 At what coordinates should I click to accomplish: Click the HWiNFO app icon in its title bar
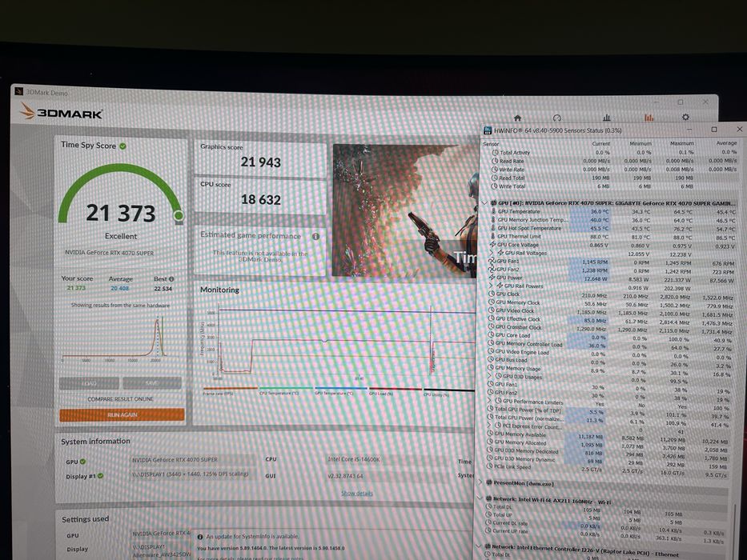point(488,130)
